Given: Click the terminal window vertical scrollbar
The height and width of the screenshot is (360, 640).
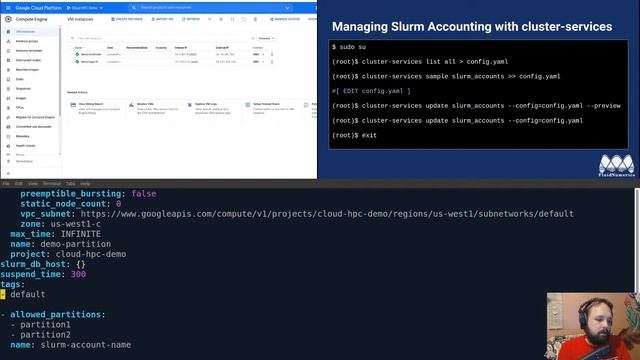Looking at the screenshot, I should click(637, 241).
